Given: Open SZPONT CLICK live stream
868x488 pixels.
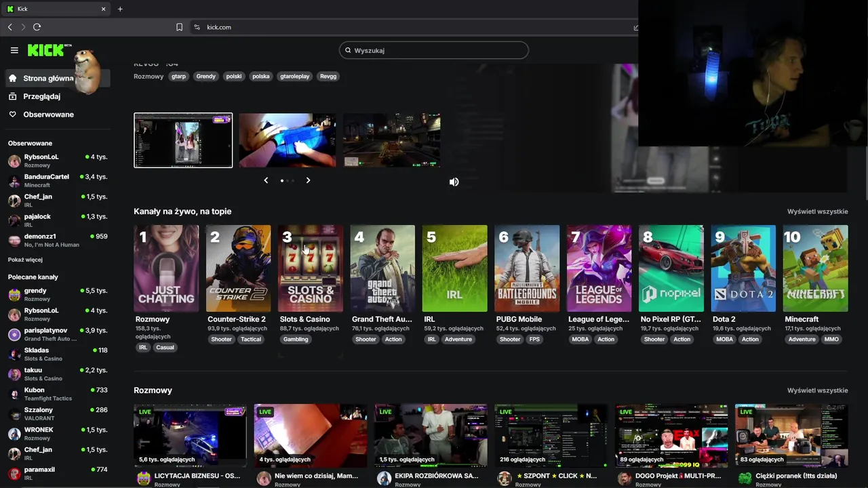Looking at the screenshot, I should click(551, 435).
